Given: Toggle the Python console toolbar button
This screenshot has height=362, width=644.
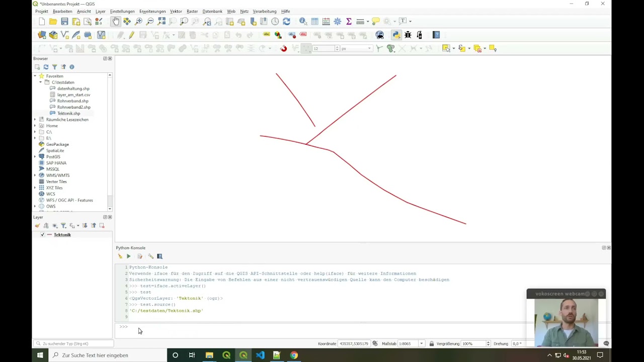Looking at the screenshot, I should coord(396,35).
